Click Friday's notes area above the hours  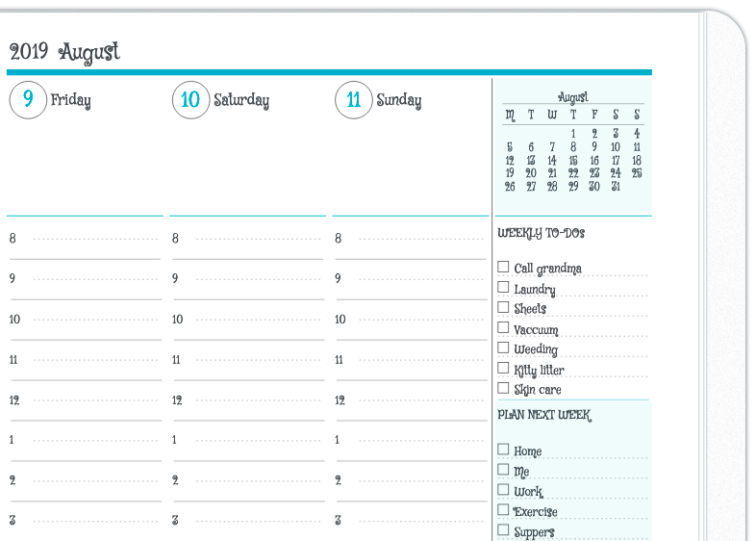point(85,167)
